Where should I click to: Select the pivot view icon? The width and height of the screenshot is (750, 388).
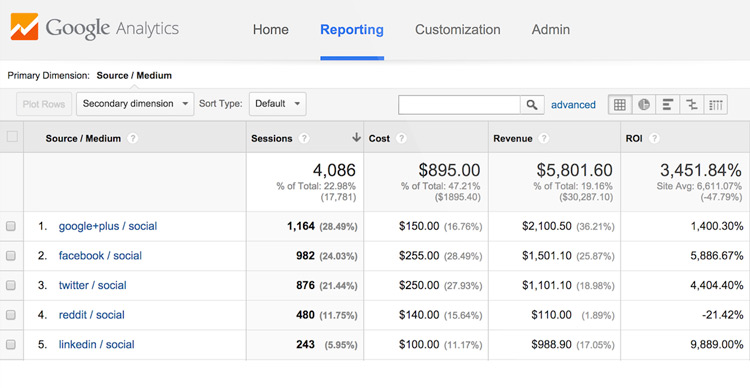[716, 104]
